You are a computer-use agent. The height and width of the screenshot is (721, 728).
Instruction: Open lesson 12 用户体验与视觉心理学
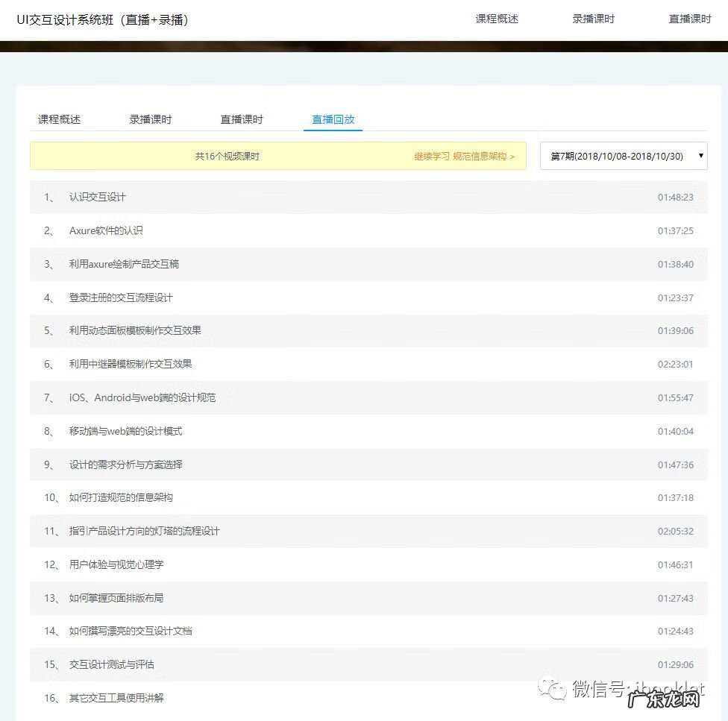(x=368, y=564)
